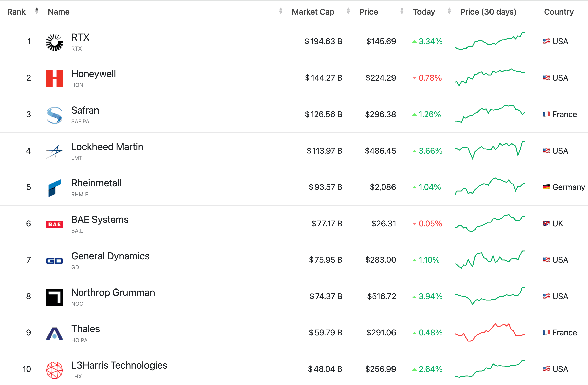Click the Thales logo icon
This screenshot has width=588, height=385.
[x=54, y=333]
